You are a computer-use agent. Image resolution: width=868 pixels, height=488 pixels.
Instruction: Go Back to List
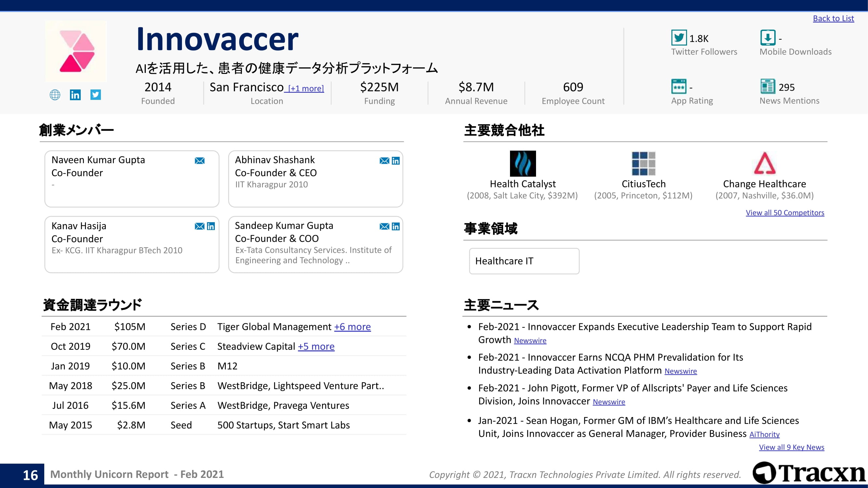[x=833, y=19]
